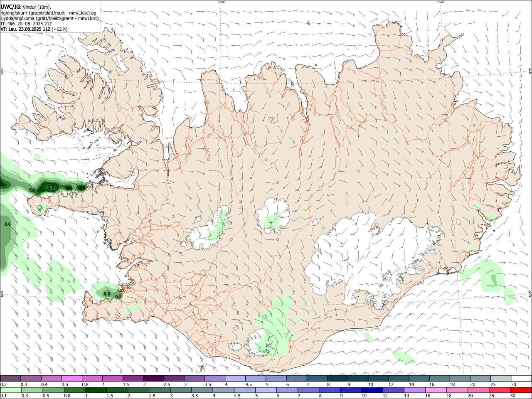Click the lavender 14 swatch in lower legend row
Image resolution: width=532 pixels, height=399 pixels.
(x=414, y=390)
